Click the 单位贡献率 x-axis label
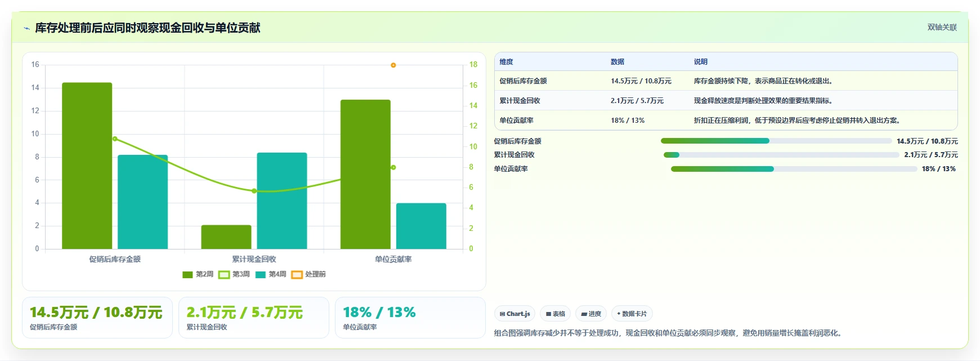This screenshot has height=361, width=980. 393,259
